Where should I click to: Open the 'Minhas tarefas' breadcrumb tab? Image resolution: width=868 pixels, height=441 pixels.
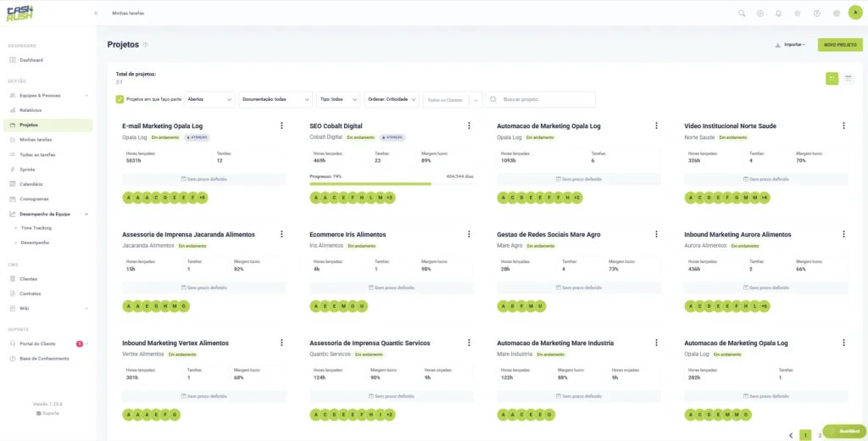pos(128,13)
